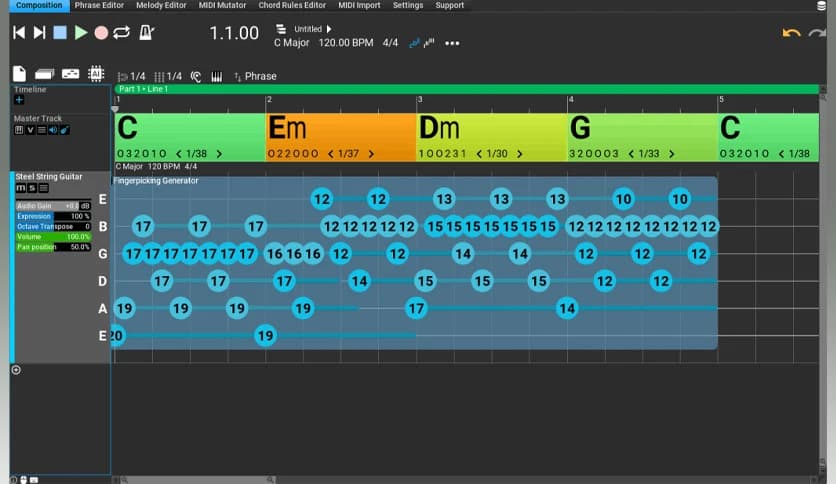Screen dimensions: 836x484
Task: Click the Pan position control
Action: 53,247
